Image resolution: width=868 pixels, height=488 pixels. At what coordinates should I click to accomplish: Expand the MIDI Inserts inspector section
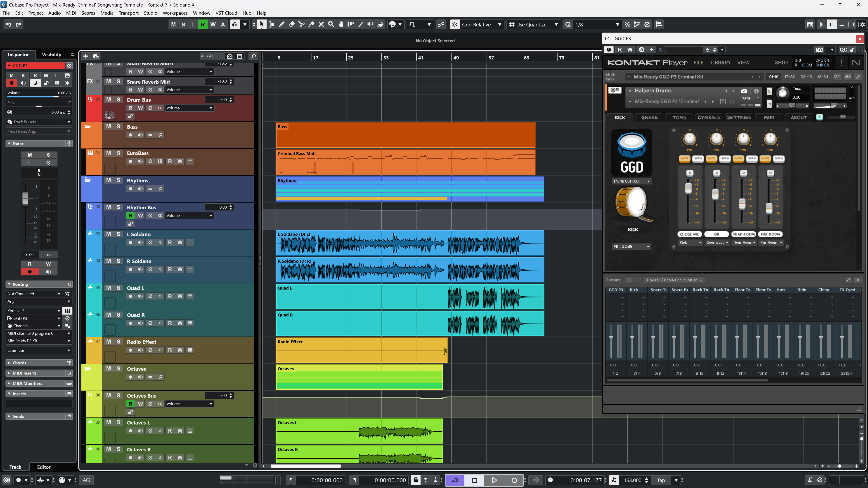click(x=25, y=373)
